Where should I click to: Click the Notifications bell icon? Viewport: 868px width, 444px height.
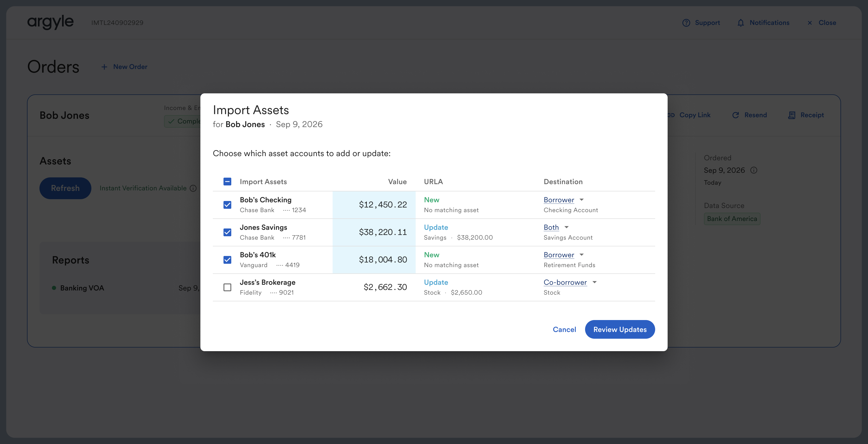click(741, 23)
